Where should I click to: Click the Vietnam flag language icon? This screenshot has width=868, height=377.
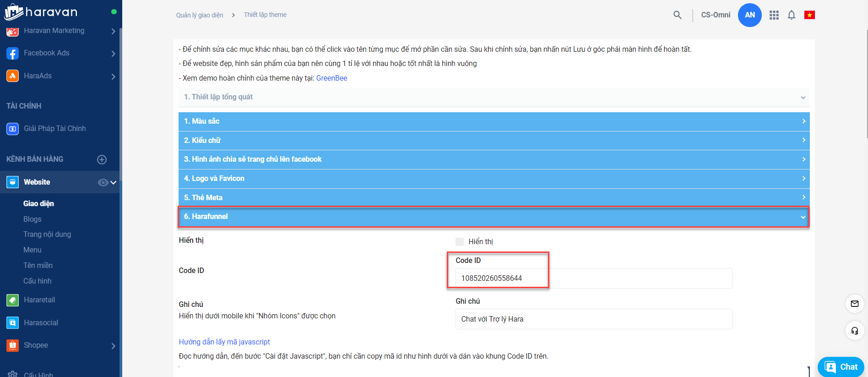[x=809, y=15]
